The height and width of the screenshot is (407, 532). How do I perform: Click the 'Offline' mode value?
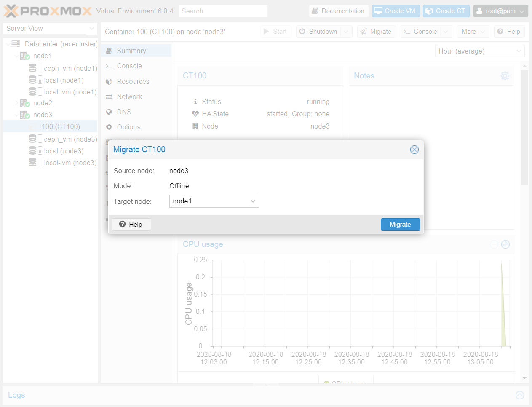(x=179, y=186)
